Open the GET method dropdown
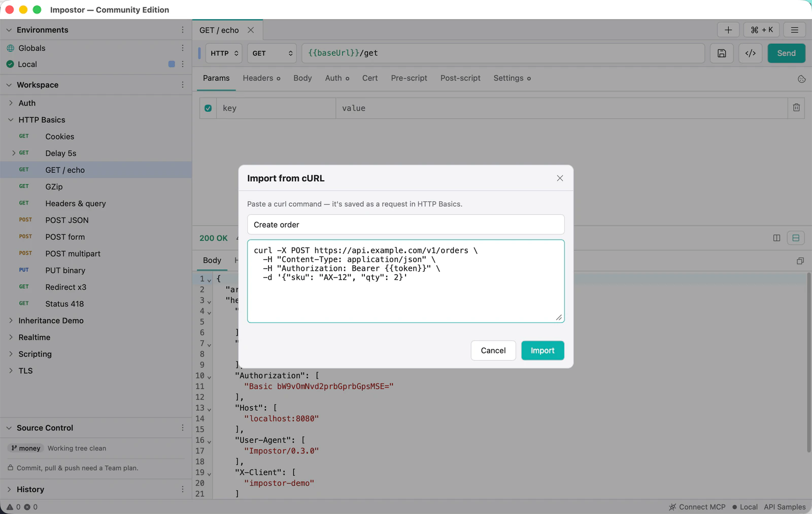This screenshot has height=514, width=812. [272, 53]
